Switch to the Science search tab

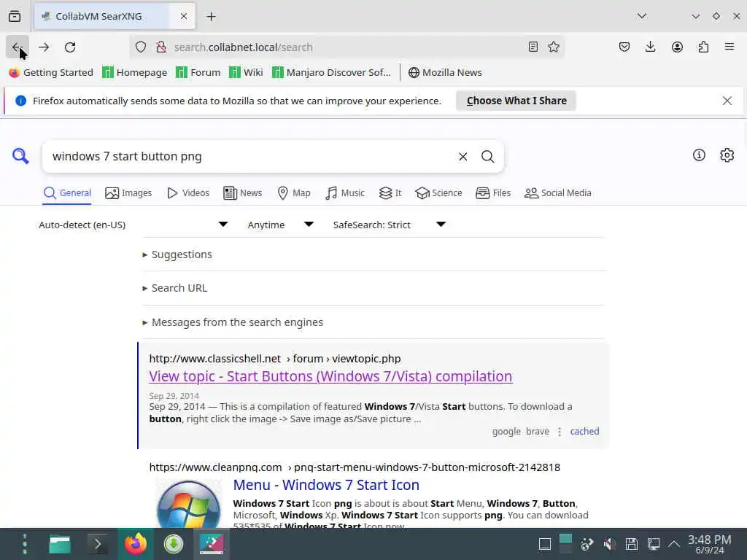[x=438, y=192]
